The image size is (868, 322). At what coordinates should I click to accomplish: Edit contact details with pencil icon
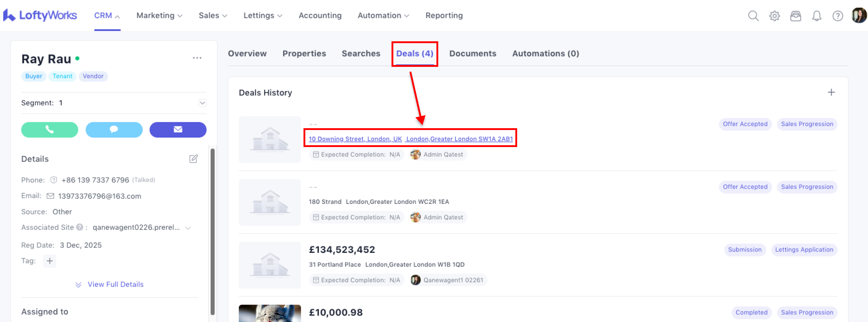[x=193, y=159]
